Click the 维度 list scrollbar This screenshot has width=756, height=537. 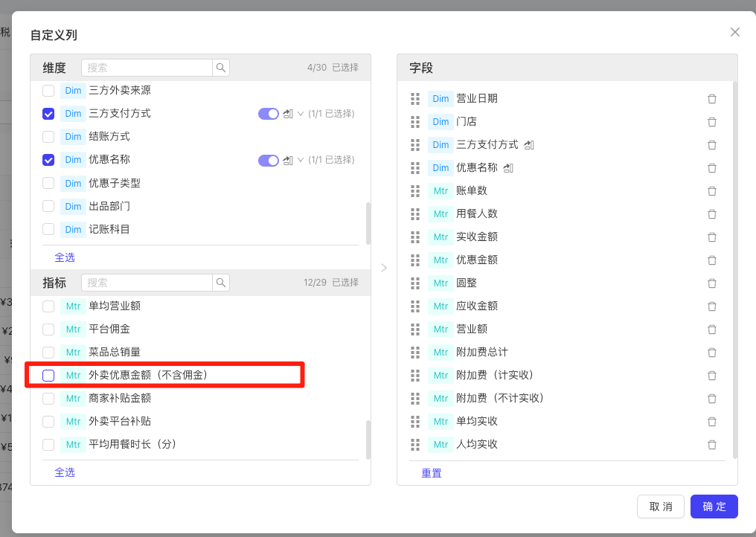point(368,224)
